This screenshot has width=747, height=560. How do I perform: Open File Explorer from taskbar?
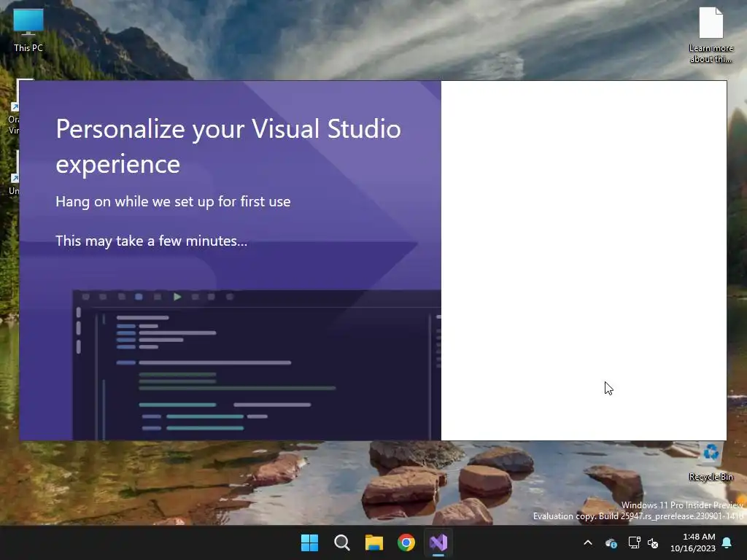(x=374, y=542)
